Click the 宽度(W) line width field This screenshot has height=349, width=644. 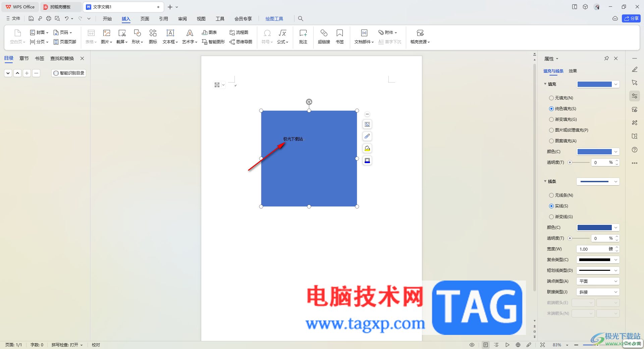pos(598,249)
